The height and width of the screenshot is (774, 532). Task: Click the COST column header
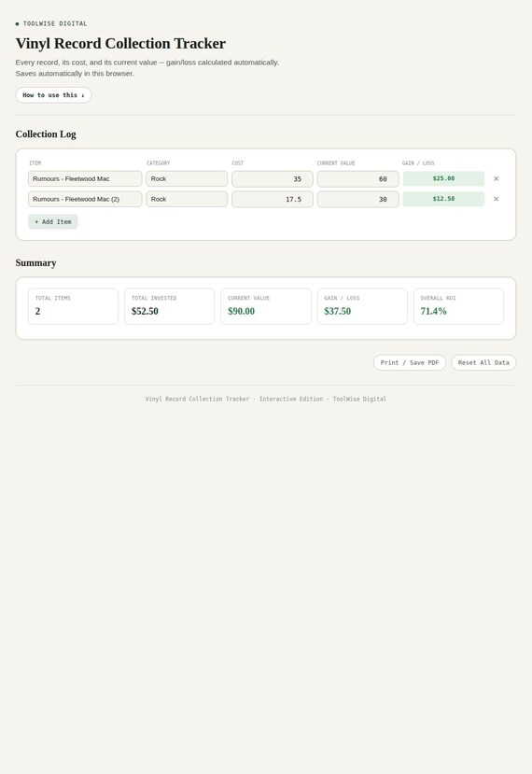tap(237, 162)
